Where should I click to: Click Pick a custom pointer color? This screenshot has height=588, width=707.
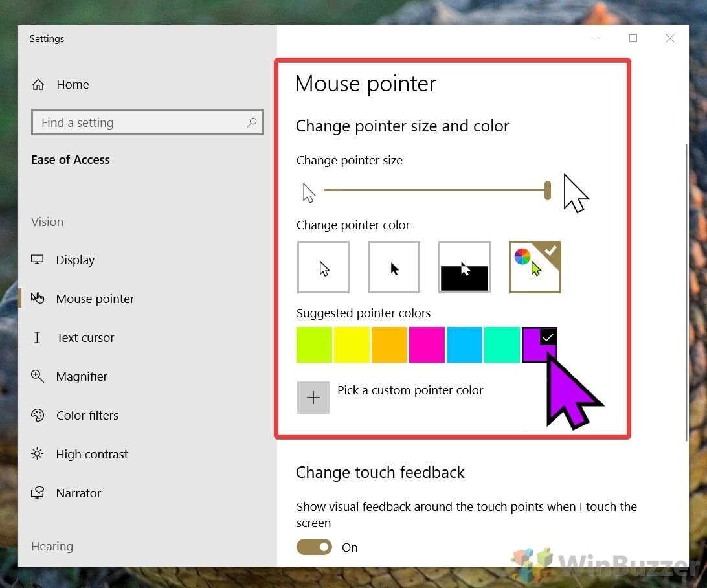point(410,390)
